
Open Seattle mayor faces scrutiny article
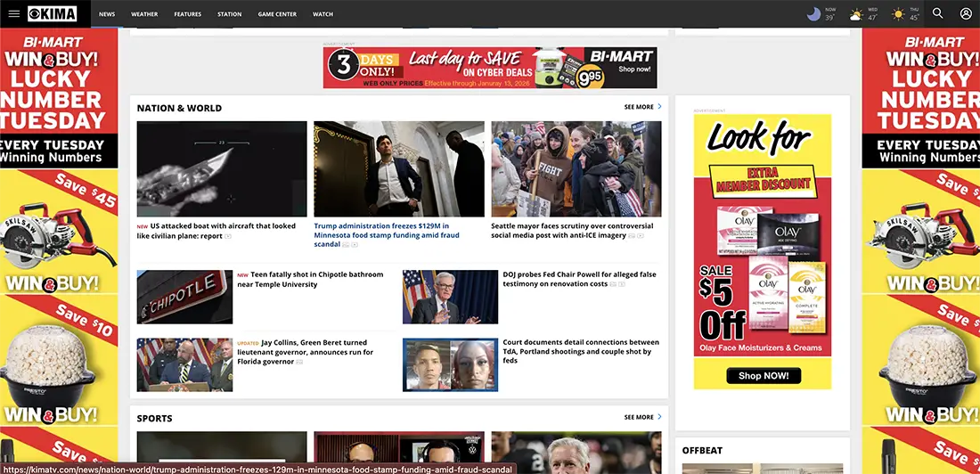coord(572,231)
